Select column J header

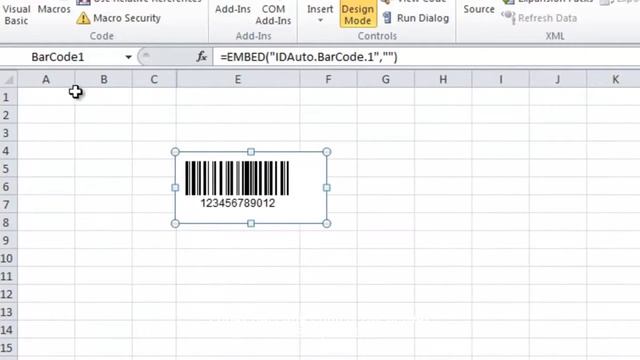558,79
